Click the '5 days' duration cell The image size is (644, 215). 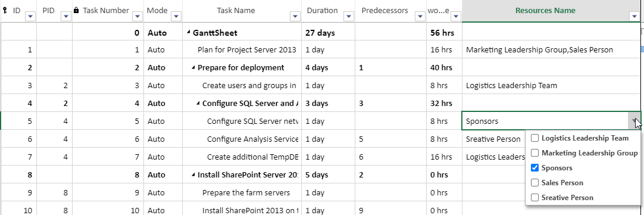tap(329, 175)
